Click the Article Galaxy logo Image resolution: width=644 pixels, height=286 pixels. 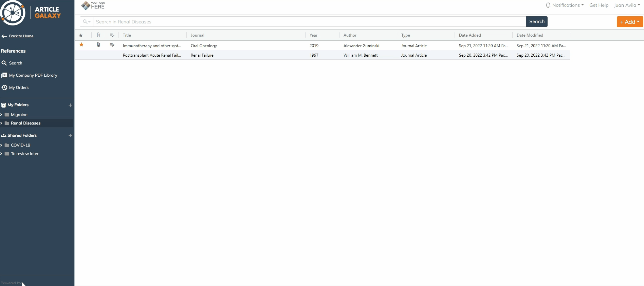[x=31, y=13]
